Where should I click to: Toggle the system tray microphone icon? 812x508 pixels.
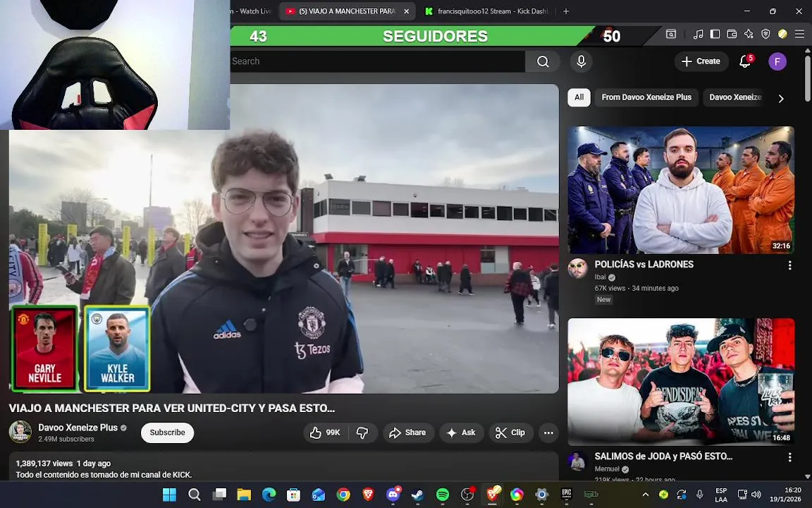pos(700,495)
